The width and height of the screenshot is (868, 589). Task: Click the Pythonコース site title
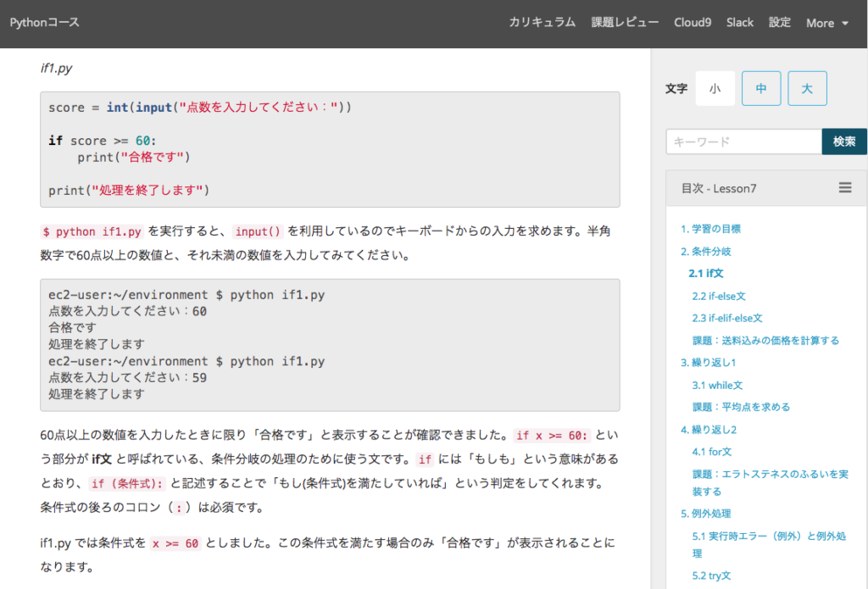[x=44, y=23]
